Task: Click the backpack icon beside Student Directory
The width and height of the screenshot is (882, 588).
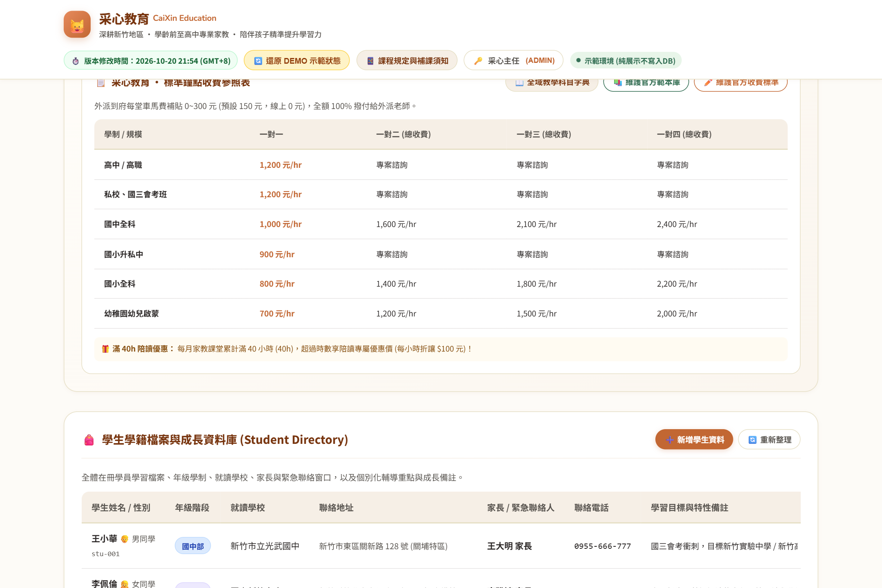Action: pos(89,440)
